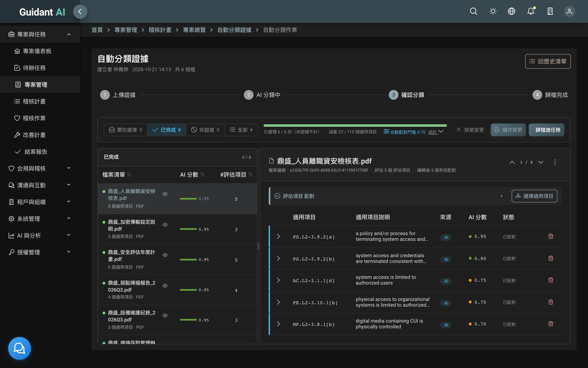Collapse the 專案與任務 sidebar section

pyautogui.click(x=40, y=34)
